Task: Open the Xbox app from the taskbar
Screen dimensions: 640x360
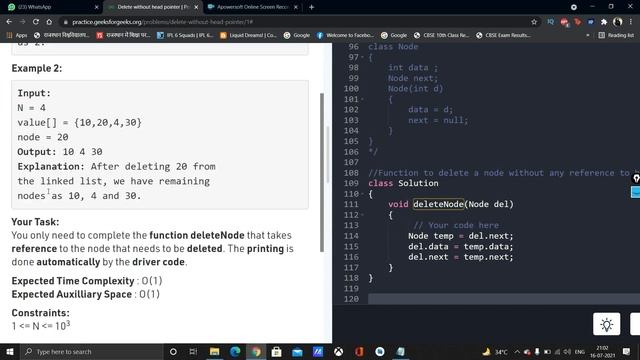Action: (x=338, y=351)
